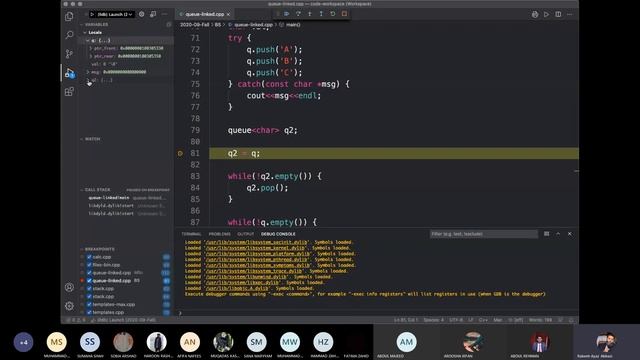Click 2020-09-Fall folder in breadcrumb
Image resolution: width=640 pixels, height=360 pixels.
pyautogui.click(x=195, y=24)
